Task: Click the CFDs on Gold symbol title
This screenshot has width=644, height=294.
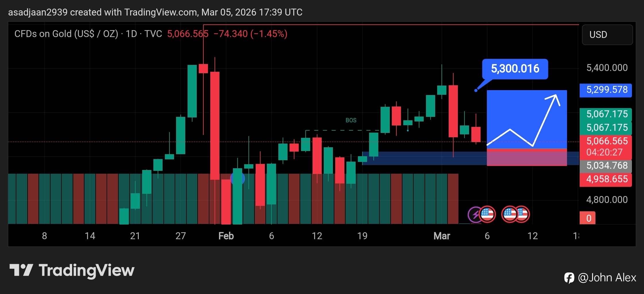Action: 66,34
